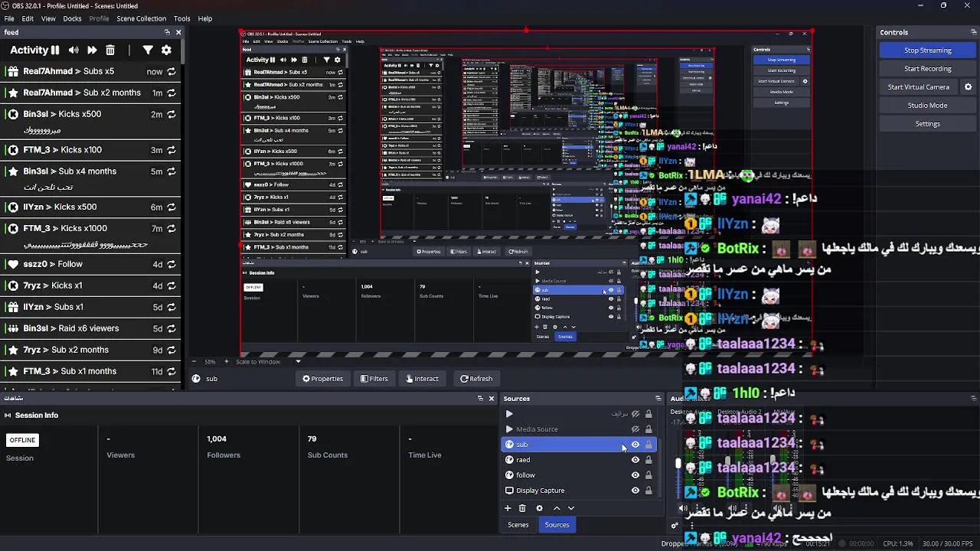Add a new source with plus icon
This screenshot has height=551, width=980.
508,508
